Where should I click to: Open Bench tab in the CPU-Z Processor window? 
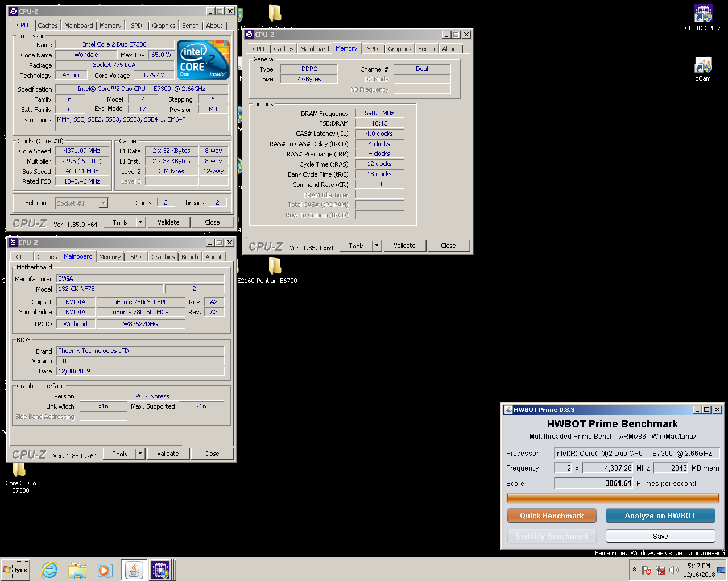[x=191, y=26]
